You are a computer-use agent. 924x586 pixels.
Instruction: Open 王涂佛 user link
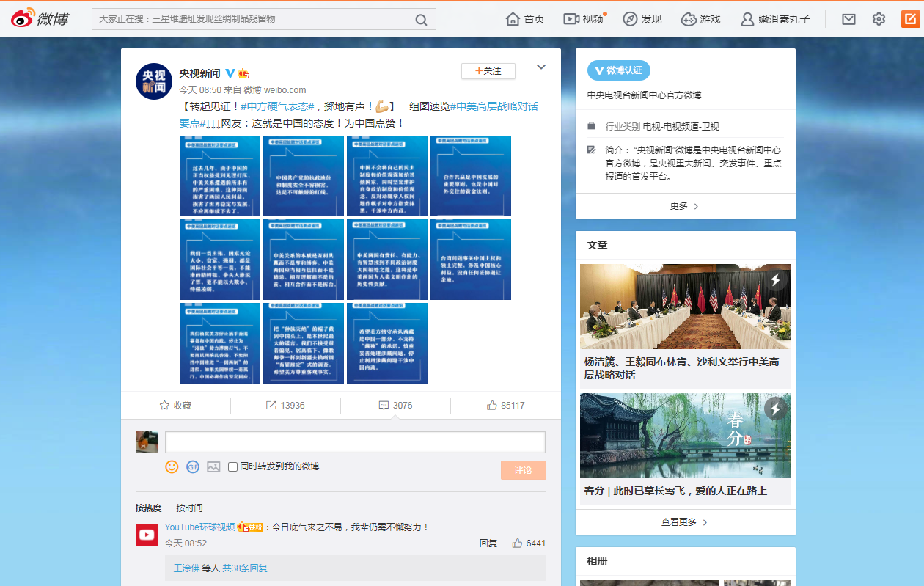pyautogui.click(x=186, y=568)
